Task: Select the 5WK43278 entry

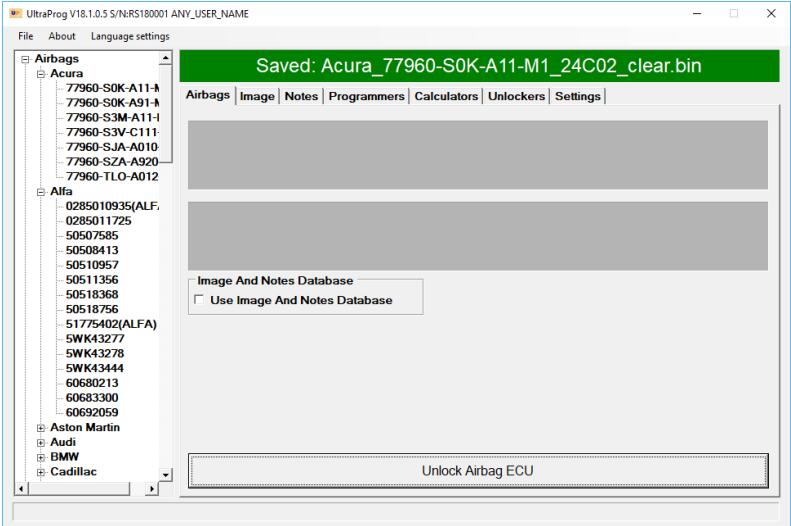Action: (x=95, y=353)
